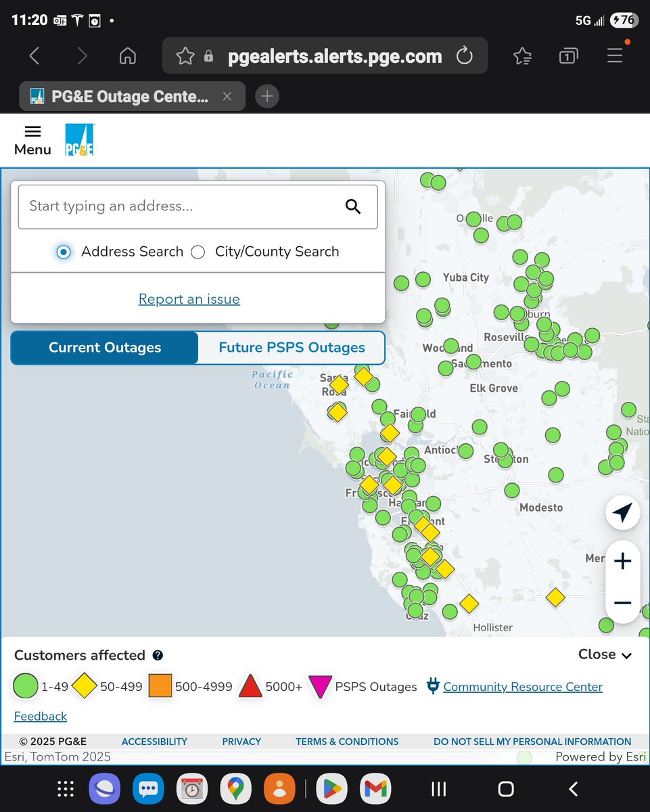Reload the page with the refresh icon

(465, 56)
